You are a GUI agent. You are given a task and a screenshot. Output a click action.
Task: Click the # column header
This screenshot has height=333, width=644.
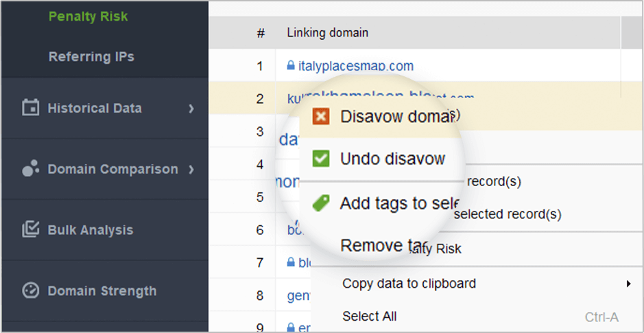click(261, 33)
